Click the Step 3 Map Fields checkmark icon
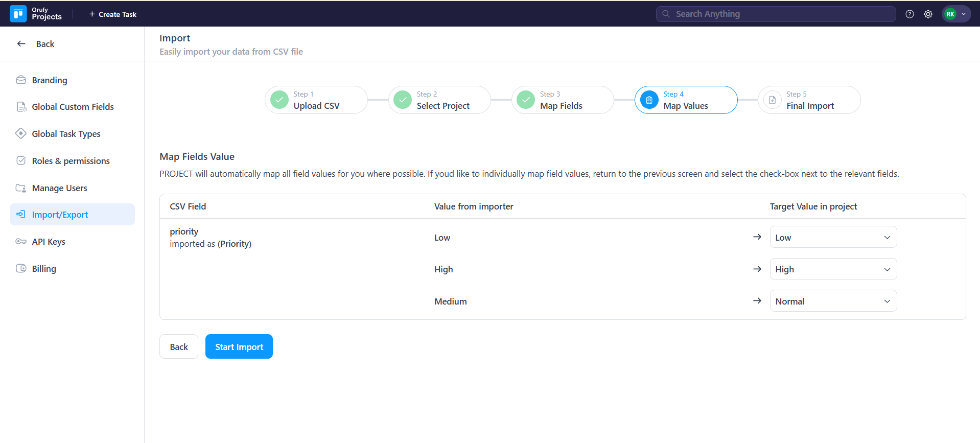The width and height of the screenshot is (980, 443). point(526,100)
